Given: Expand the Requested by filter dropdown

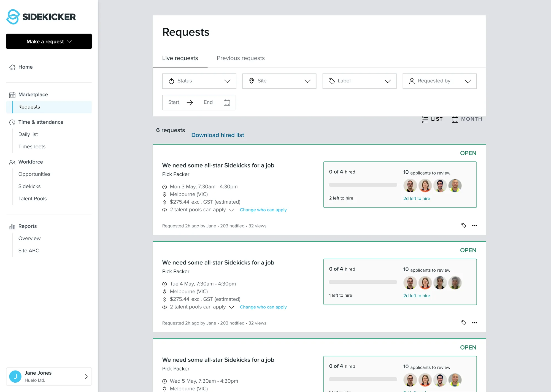Looking at the screenshot, I should 439,81.
